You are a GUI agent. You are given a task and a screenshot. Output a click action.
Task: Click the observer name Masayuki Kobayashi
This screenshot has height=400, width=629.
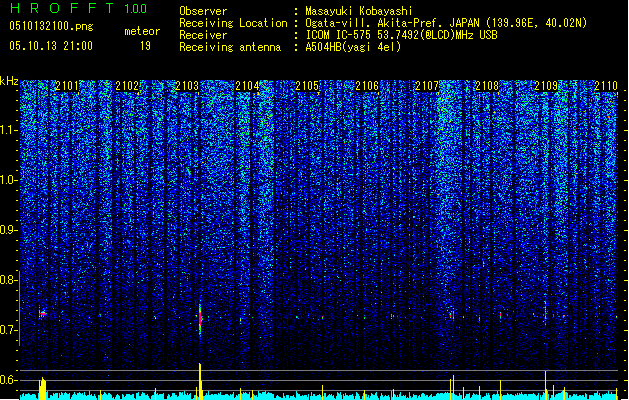tap(359, 11)
